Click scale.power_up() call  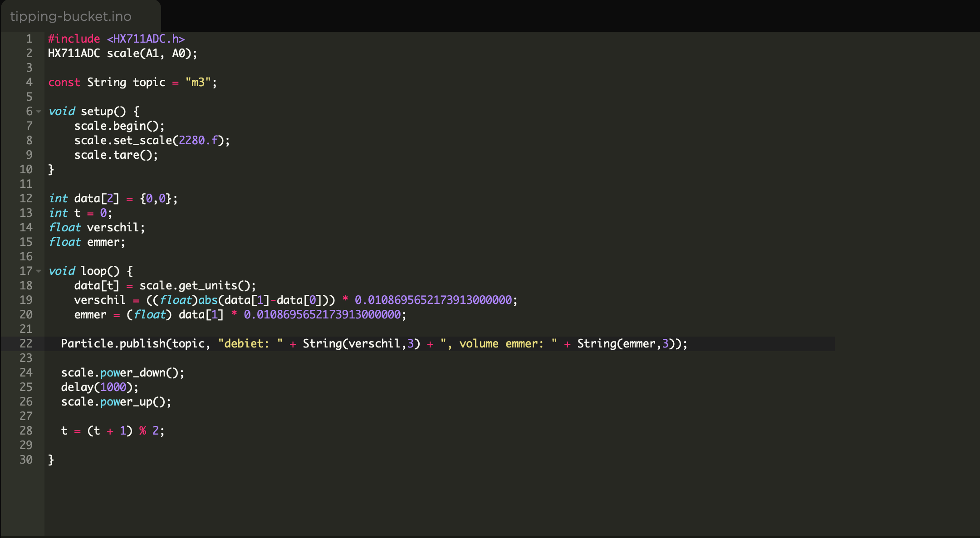point(116,402)
